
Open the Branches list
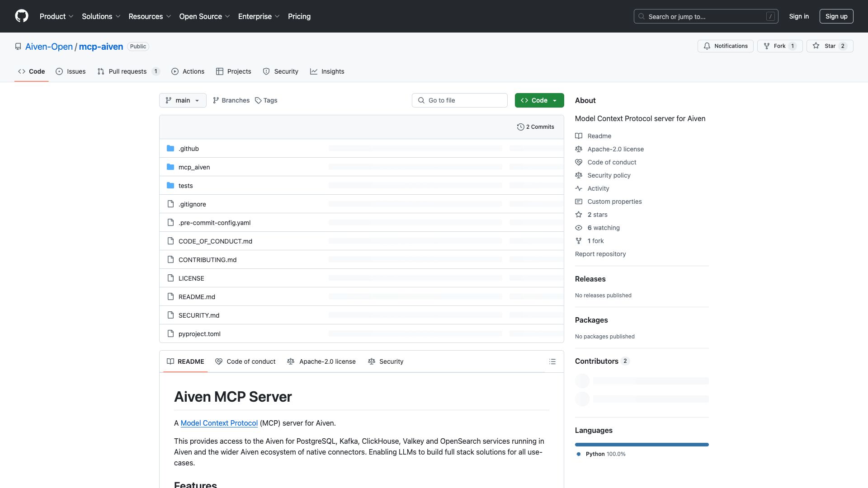[x=231, y=100]
